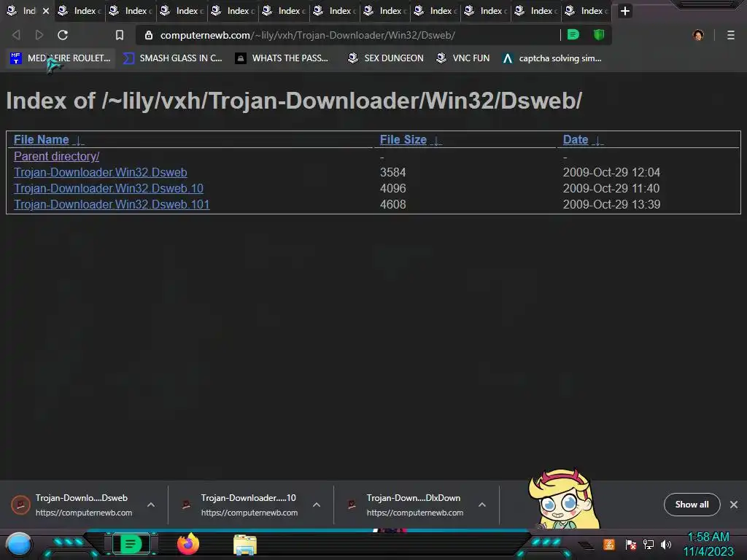Open the user profile avatar
The image size is (747, 560).
698,35
